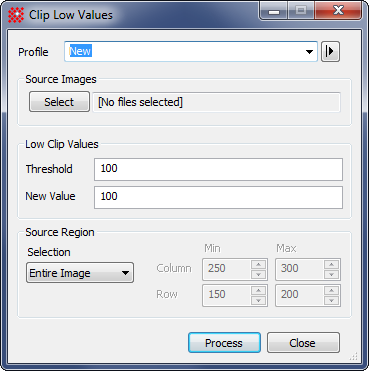This screenshot has width=369, height=371.
Task: Open the Selection dropdown showing Entire Image
Action: tap(80, 273)
